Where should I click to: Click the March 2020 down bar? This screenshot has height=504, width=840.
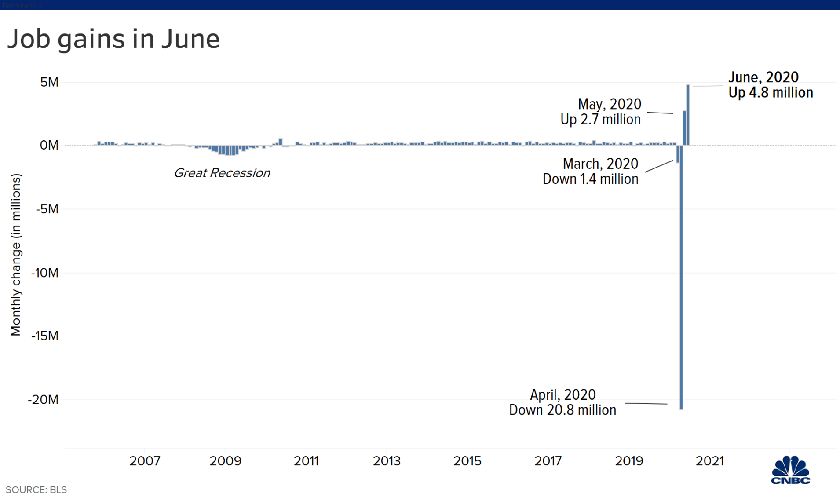(x=678, y=154)
